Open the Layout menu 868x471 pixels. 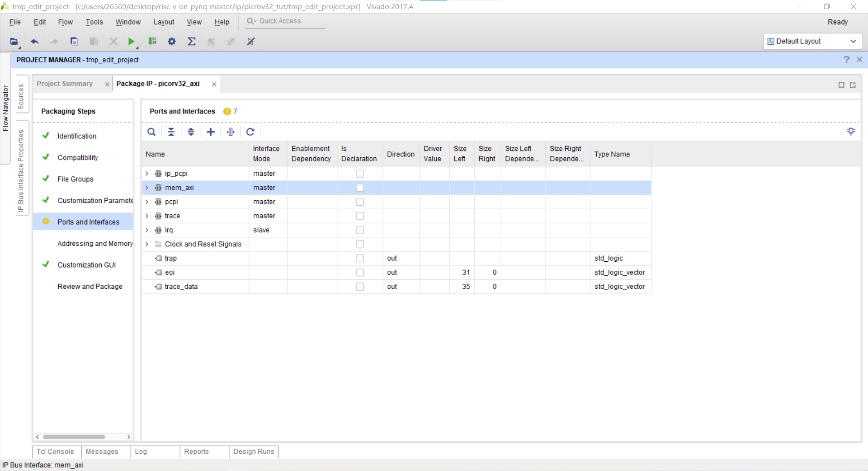[x=164, y=22]
